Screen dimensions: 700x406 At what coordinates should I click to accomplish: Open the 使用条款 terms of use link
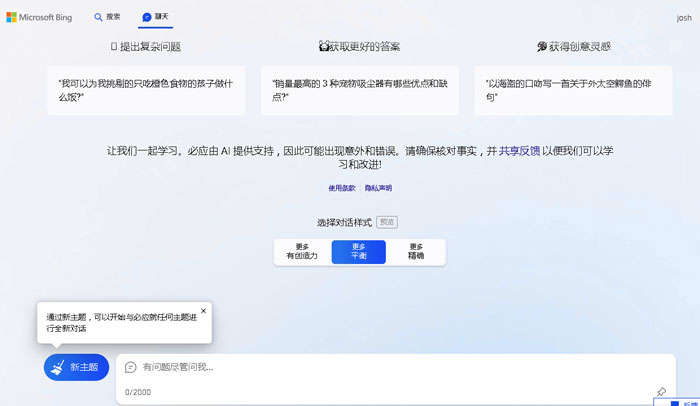click(x=342, y=188)
